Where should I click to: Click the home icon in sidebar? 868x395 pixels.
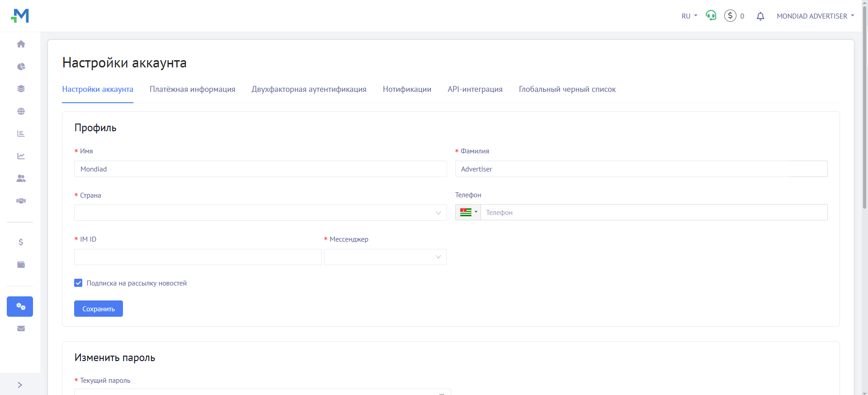point(21,44)
